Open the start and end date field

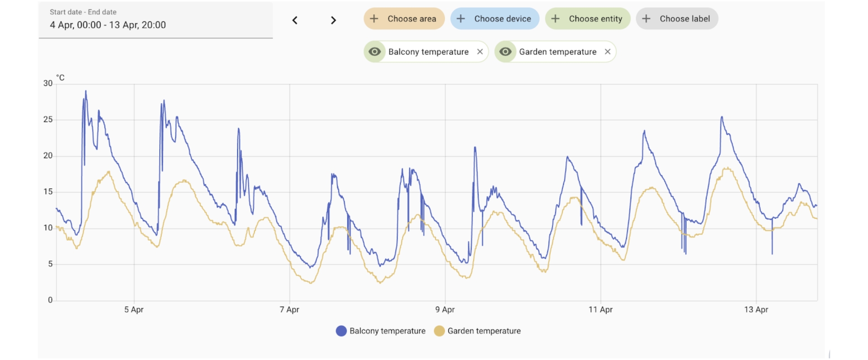(155, 20)
